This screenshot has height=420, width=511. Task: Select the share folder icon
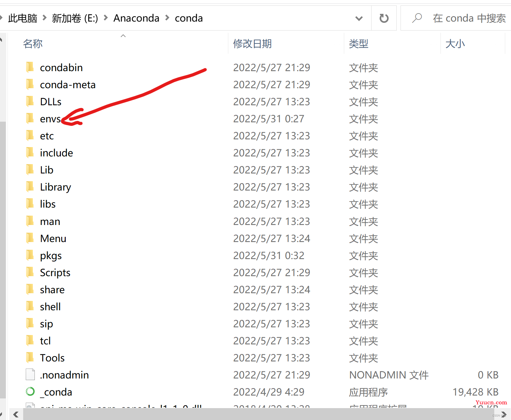click(x=30, y=289)
